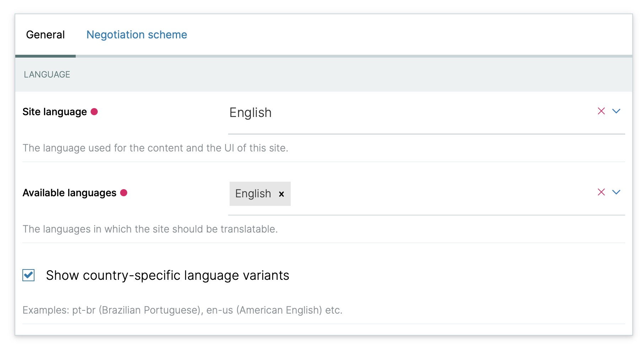Screen dimensions: 644x347
Task: Click the Site language help description text
Action: [155, 148]
